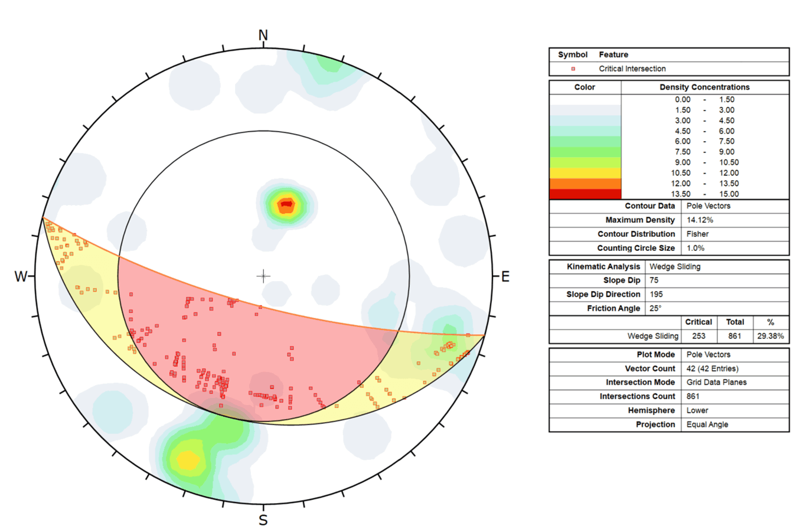Viewport: 796px width, 532px height.
Task: Click the slope dip value '75'
Action: click(654, 280)
